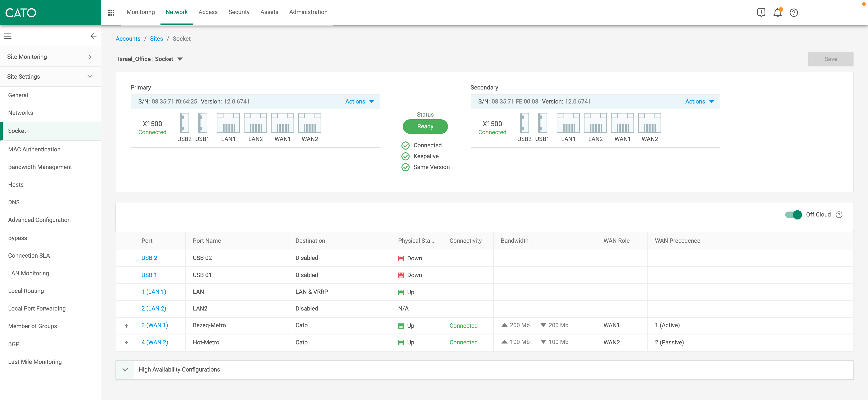Open the apps grid icon
Image resolution: width=868 pixels, height=400 pixels.
111,12
